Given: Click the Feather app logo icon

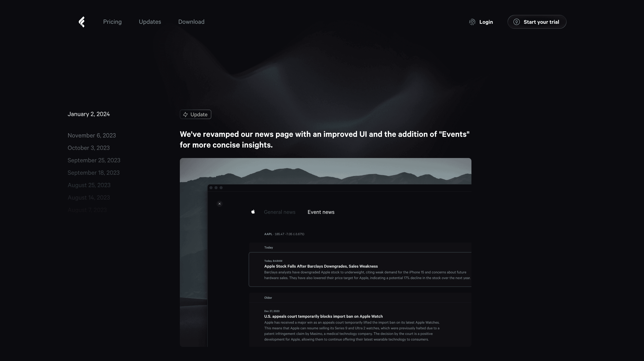Looking at the screenshot, I should pyautogui.click(x=81, y=22).
